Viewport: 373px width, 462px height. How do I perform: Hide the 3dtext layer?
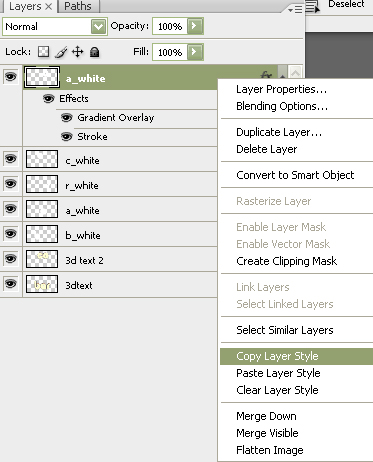point(11,283)
